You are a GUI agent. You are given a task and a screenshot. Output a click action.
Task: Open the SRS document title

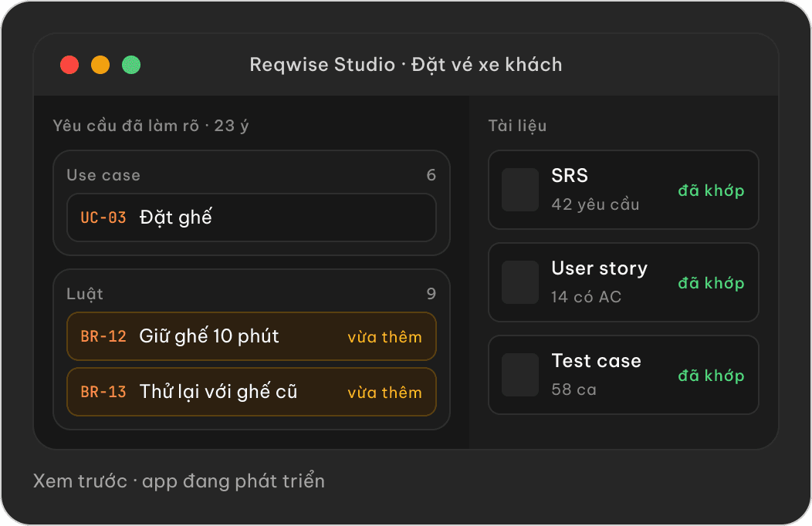[x=570, y=175]
